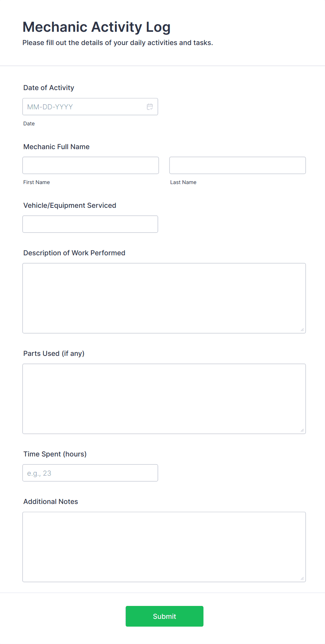The width and height of the screenshot is (325, 644).
Task: Click inside the Last Name field
Action: [x=237, y=165]
